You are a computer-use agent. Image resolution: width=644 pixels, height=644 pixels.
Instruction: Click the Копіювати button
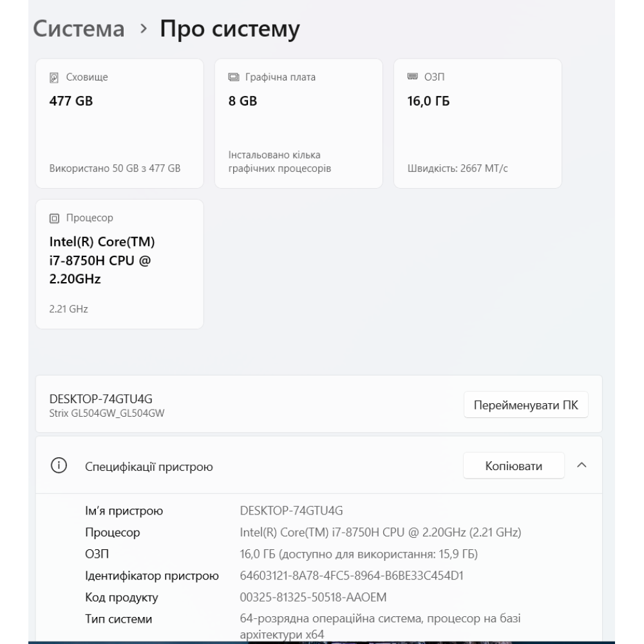(x=513, y=465)
